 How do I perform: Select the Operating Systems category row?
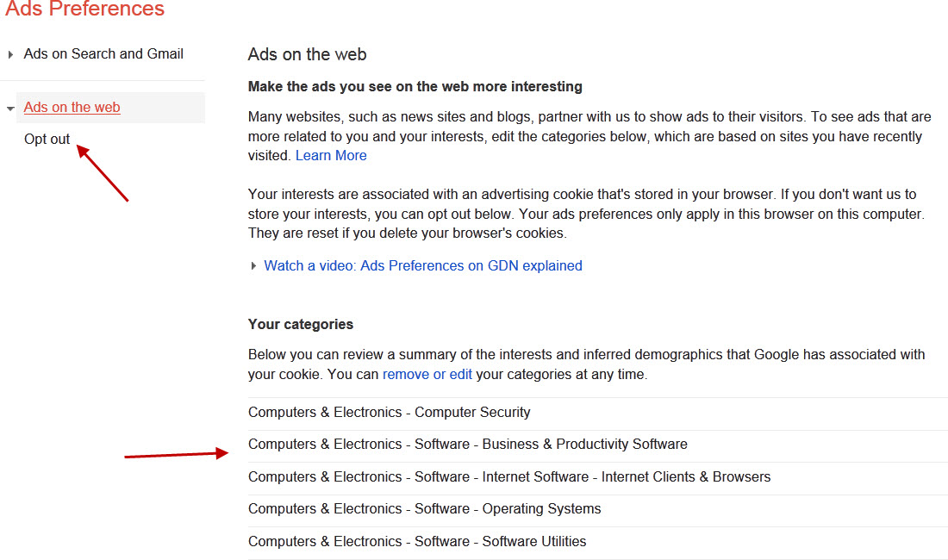pos(425,509)
